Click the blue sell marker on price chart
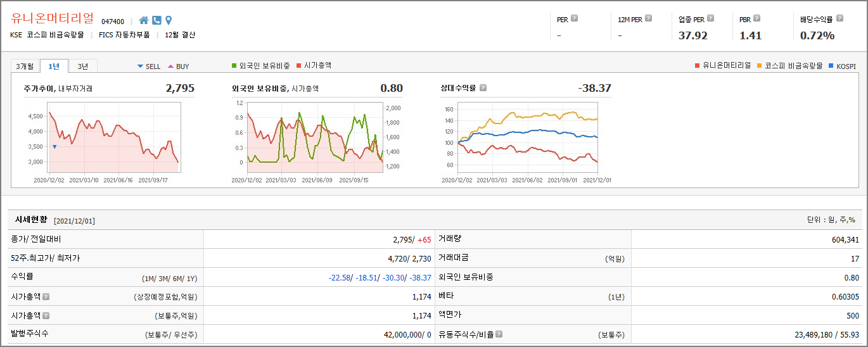 (54, 147)
